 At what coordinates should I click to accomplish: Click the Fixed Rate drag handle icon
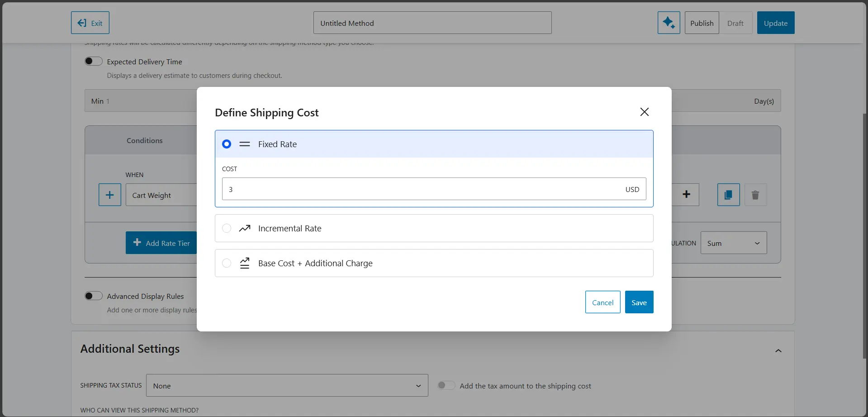(x=245, y=144)
